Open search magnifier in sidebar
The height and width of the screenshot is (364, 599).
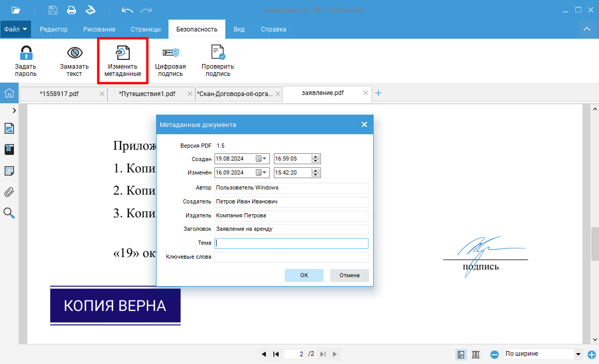pos(9,213)
